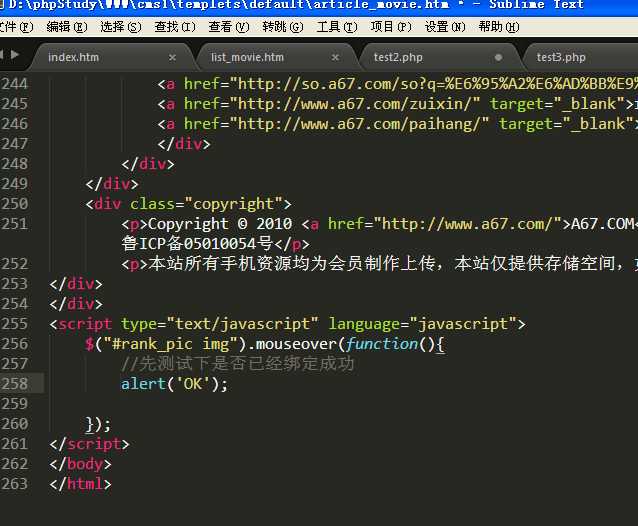Place cursor in so.a67.com href line

[x=398, y=84]
